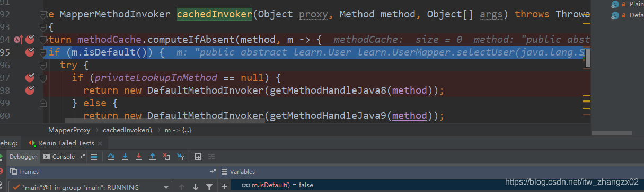Toggle the breakpoint on line 98
644x192 pixels.
[x=30, y=90]
